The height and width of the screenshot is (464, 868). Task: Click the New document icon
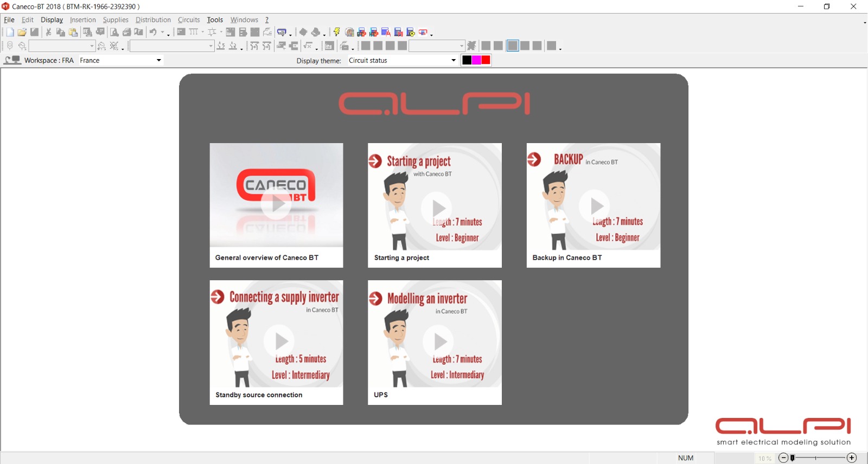tap(10, 33)
